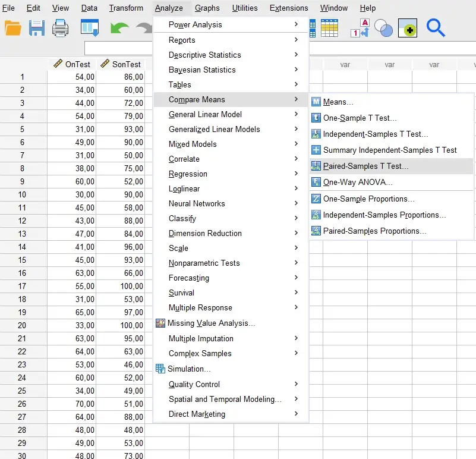Expand the Regression submenu arrow

pos(297,174)
